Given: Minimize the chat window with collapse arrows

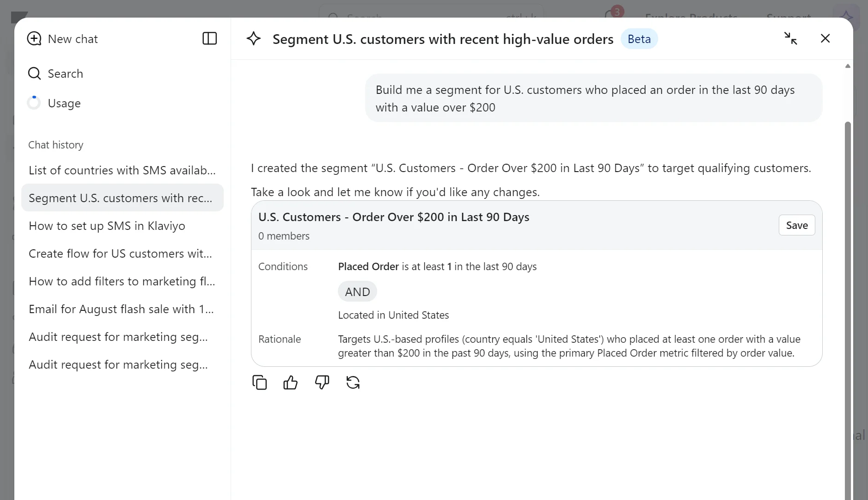Looking at the screenshot, I should pos(791,38).
